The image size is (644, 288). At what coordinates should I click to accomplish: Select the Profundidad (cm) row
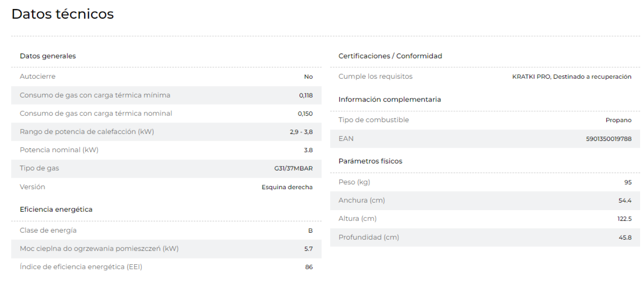pyautogui.click(x=485, y=237)
